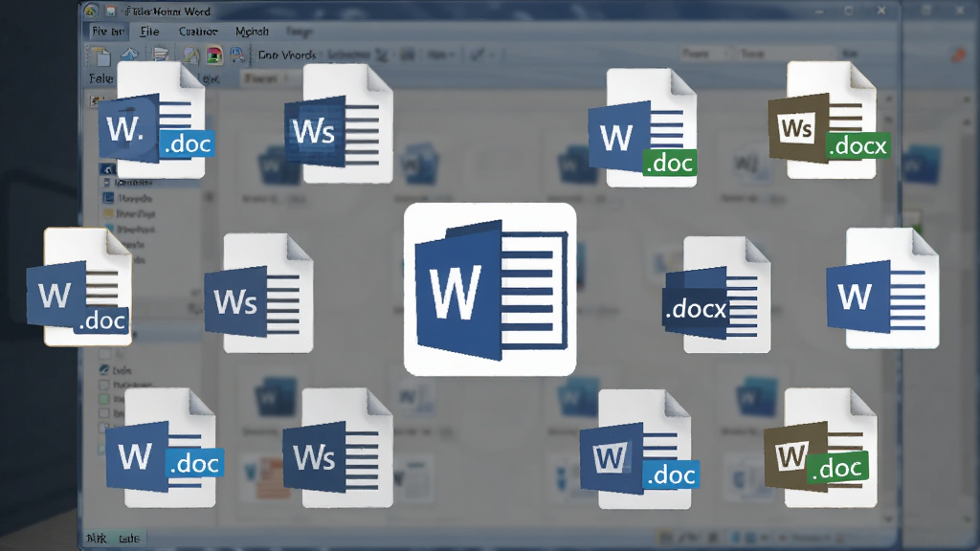
Task: Open the brown W icon with green .doc badge
Action: [x=819, y=448]
